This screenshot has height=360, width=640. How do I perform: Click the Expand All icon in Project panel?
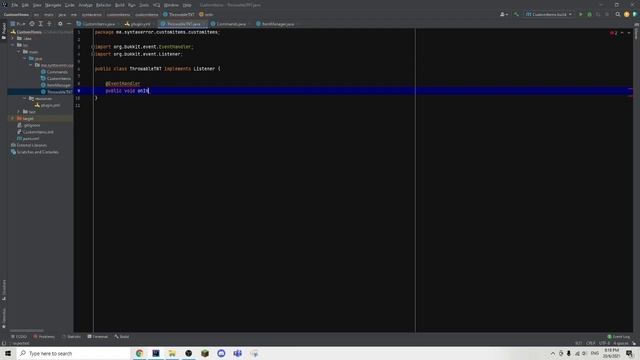(x=40, y=24)
